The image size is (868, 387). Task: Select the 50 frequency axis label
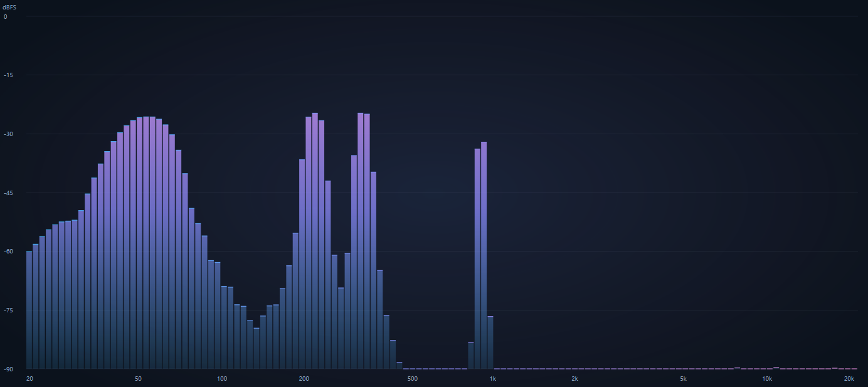[x=138, y=379]
